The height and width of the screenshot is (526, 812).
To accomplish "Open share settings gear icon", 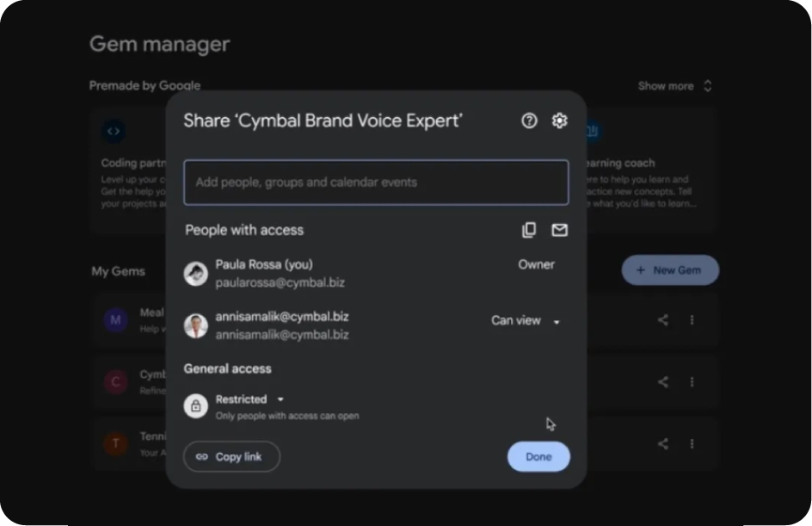I will [x=559, y=121].
